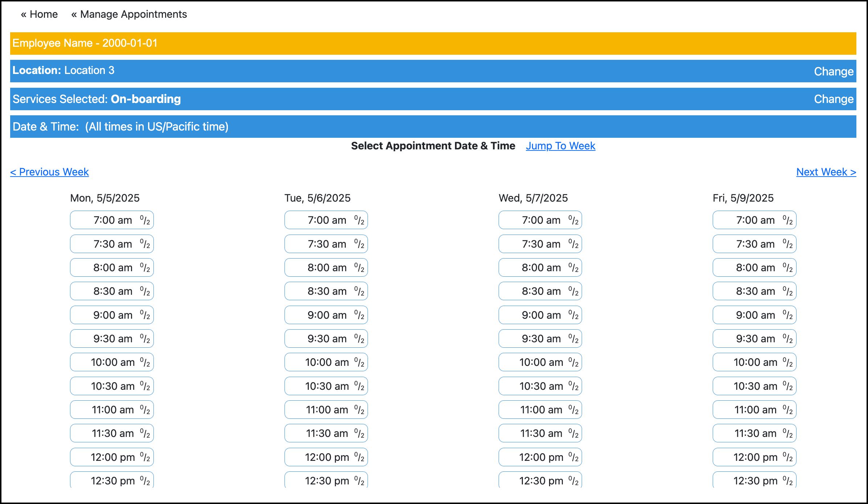Pick Wednesday 5/7 7:30 am slot
Image resolution: width=868 pixels, height=504 pixels.
[x=540, y=244]
